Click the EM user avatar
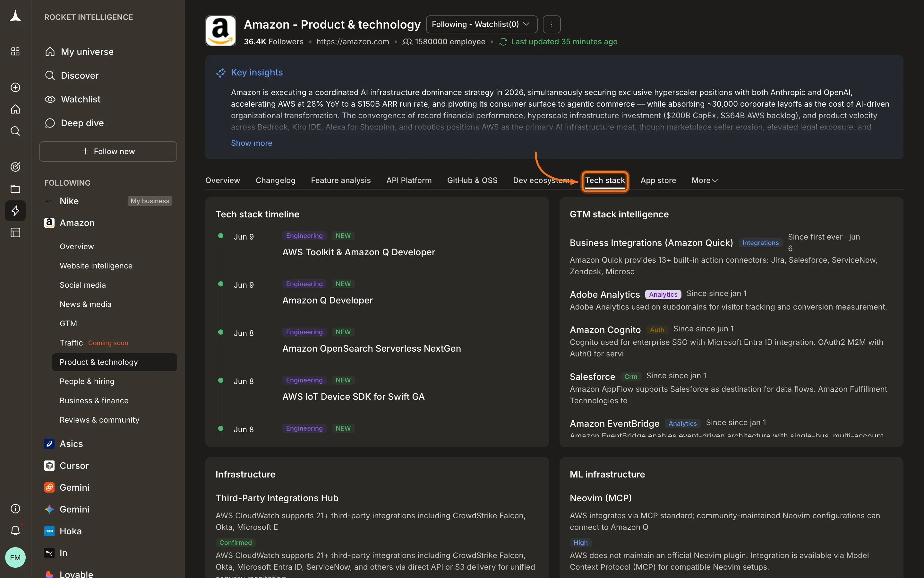Viewport: 924px width, 578px height. click(15, 557)
